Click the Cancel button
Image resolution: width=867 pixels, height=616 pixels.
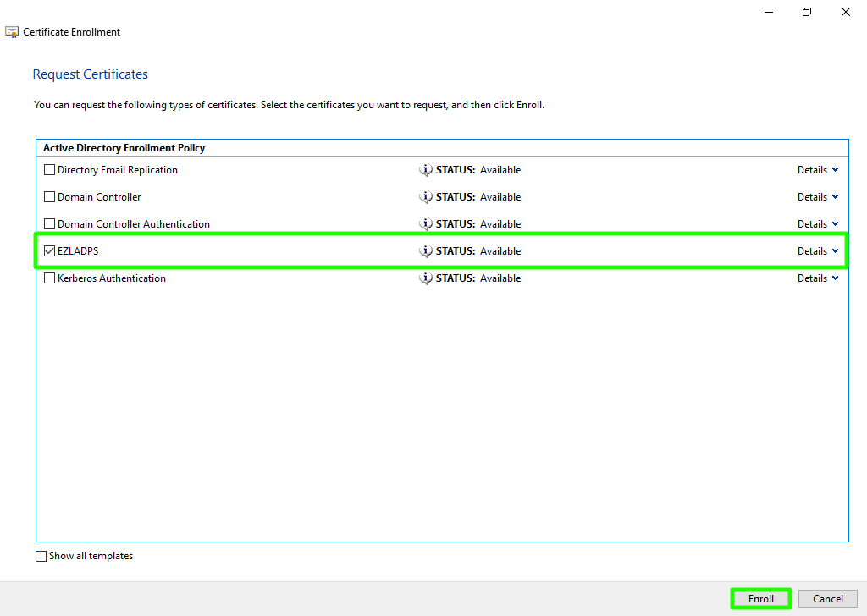(827, 599)
